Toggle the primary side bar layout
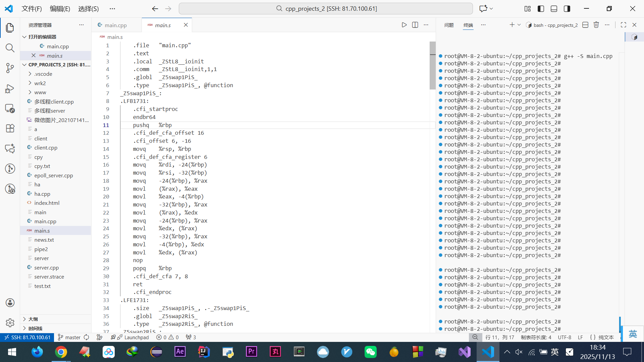 click(541, 9)
